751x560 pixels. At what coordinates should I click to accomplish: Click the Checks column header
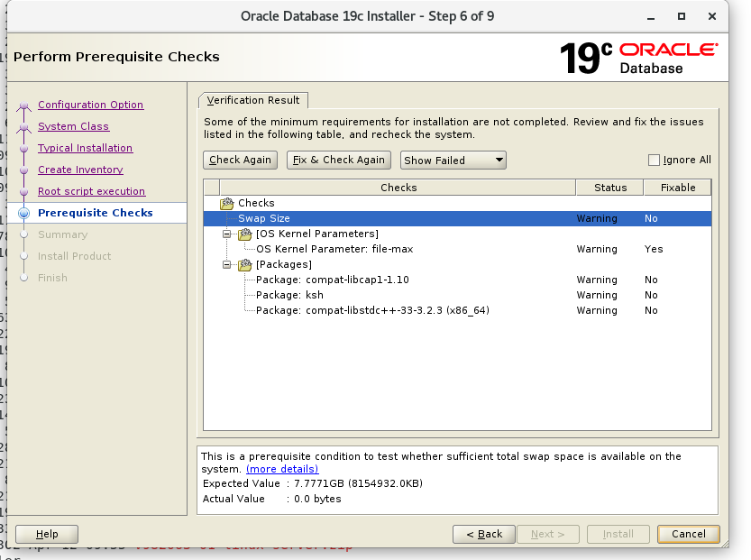click(x=398, y=188)
